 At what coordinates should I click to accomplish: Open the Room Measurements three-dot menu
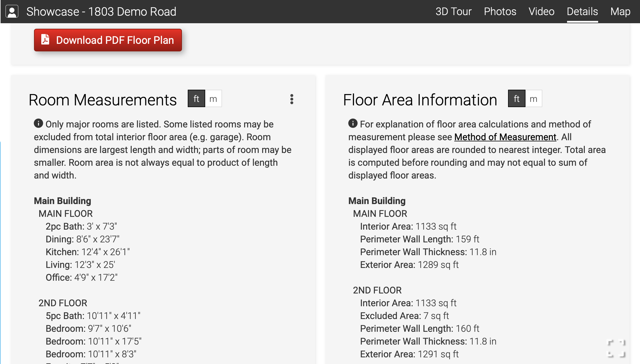[x=292, y=99]
